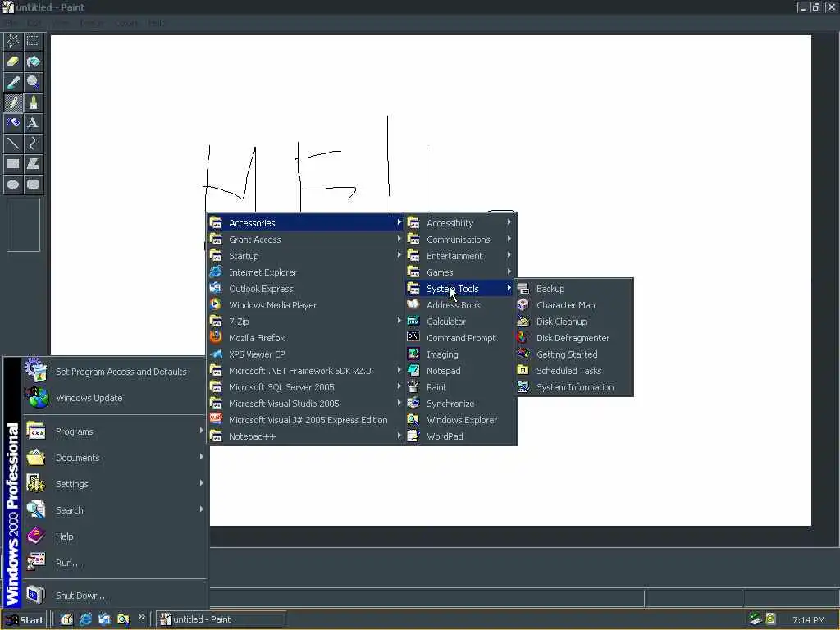This screenshot has height=630, width=840.
Task: Click the tool options box below toolbox
Action: [x=23, y=225]
